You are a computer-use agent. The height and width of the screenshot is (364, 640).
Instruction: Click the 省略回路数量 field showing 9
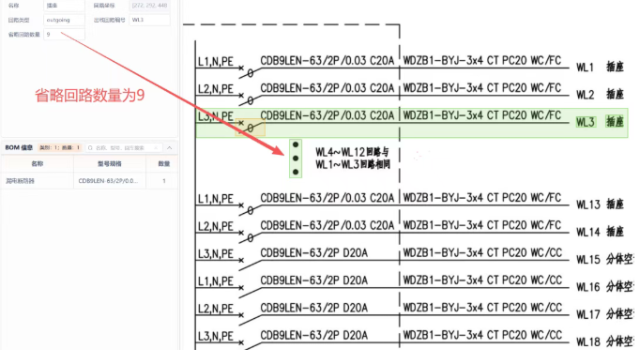[x=64, y=35]
